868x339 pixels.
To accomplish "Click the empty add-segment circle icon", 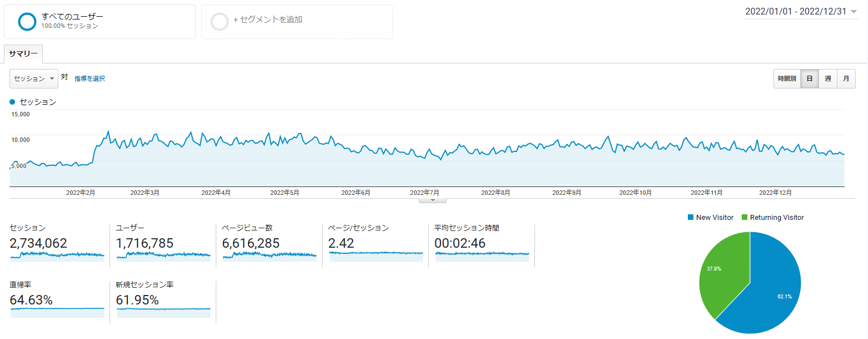I will [x=220, y=21].
